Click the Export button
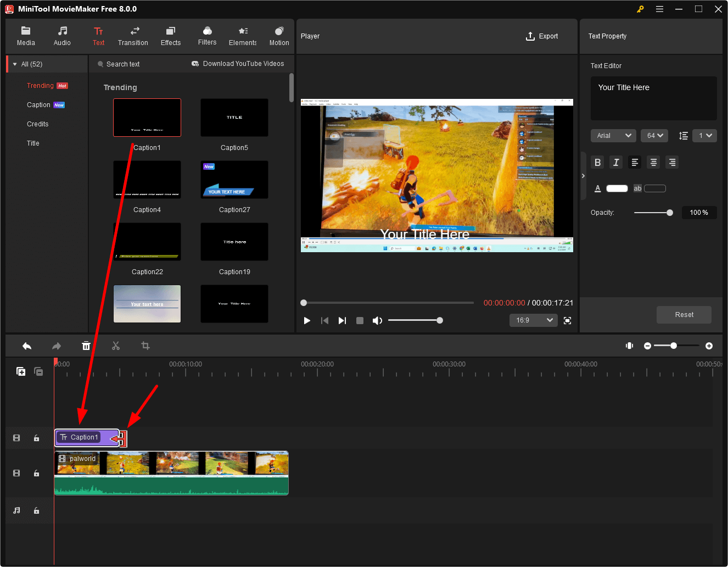728x567 pixels. [542, 36]
